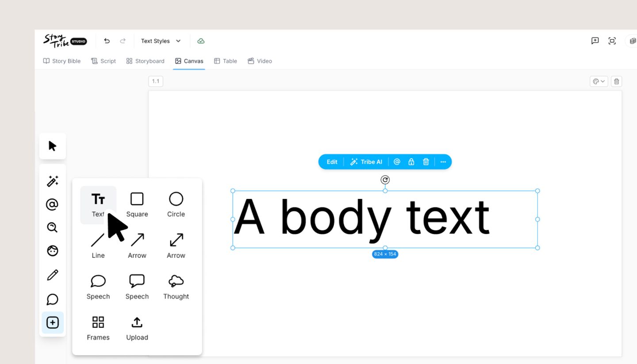Click the add comment icon in the top-right
This screenshot has width=637, height=364.
coord(595,41)
